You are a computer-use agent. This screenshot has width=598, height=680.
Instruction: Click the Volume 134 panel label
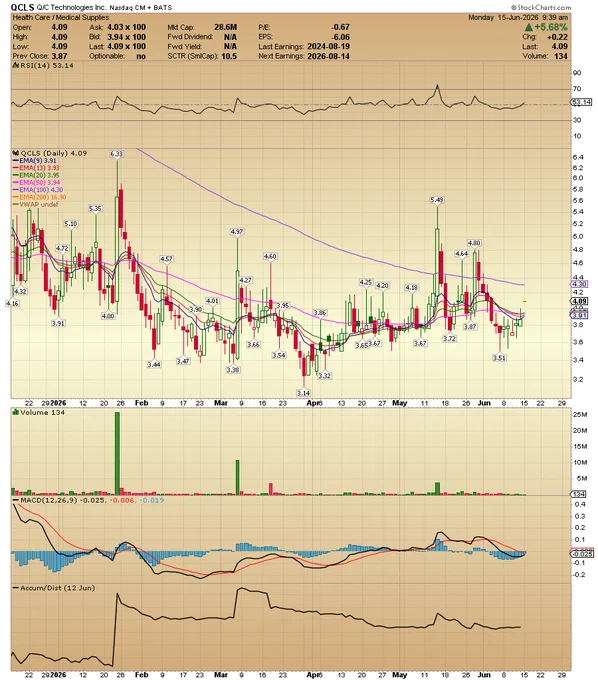tap(42, 412)
